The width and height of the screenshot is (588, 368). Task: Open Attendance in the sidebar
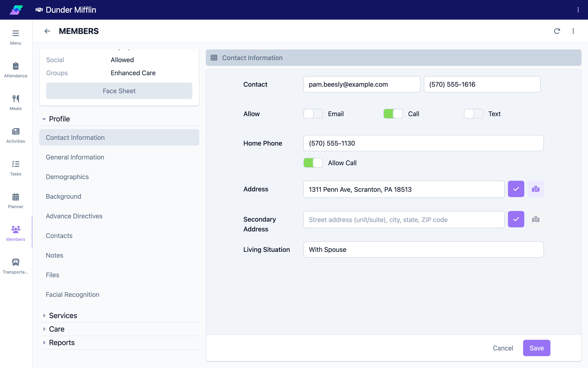[x=16, y=70]
